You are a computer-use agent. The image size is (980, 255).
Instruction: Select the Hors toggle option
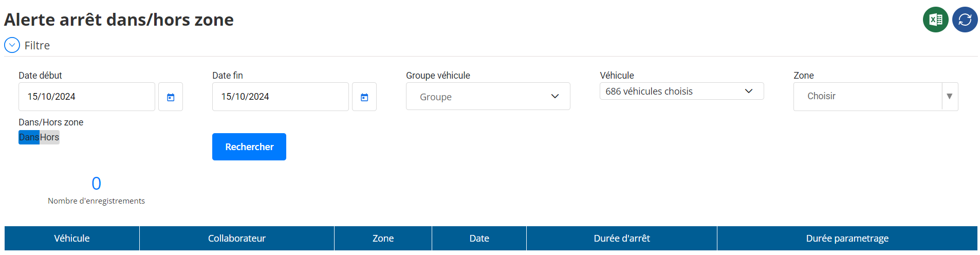tap(49, 137)
